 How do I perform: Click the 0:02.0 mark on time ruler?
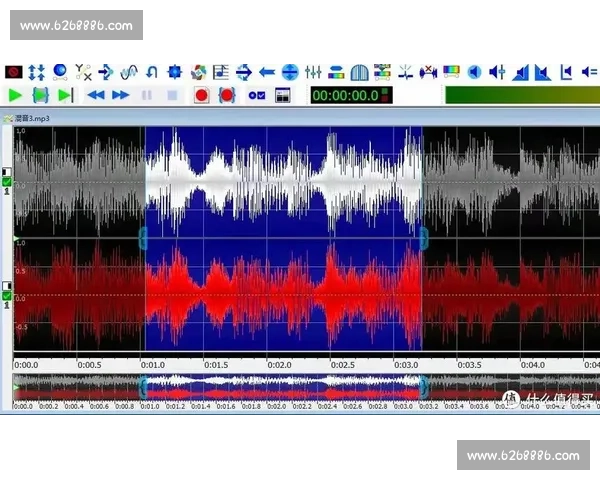[279, 365]
